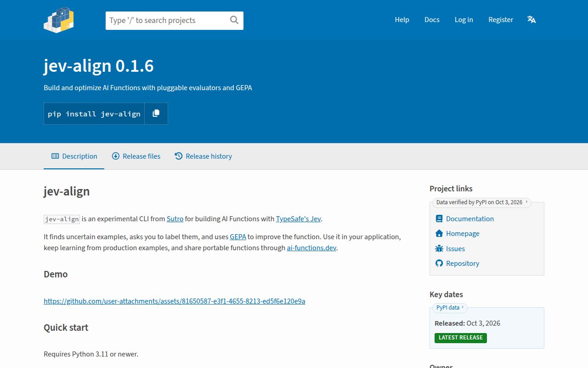
Task: Click the "Quick start" heading
Action: [66, 328]
